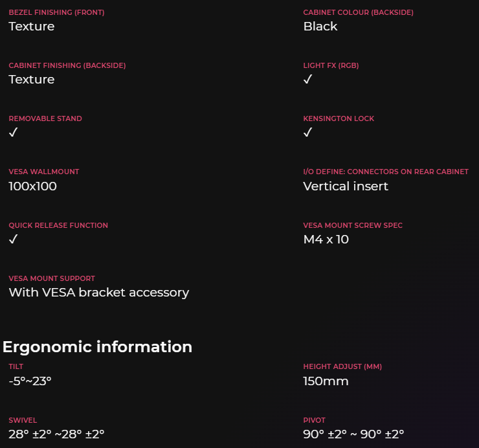This screenshot has width=479, height=448.
Task: Click With VESA bracket accessory text
Action: click(98, 293)
